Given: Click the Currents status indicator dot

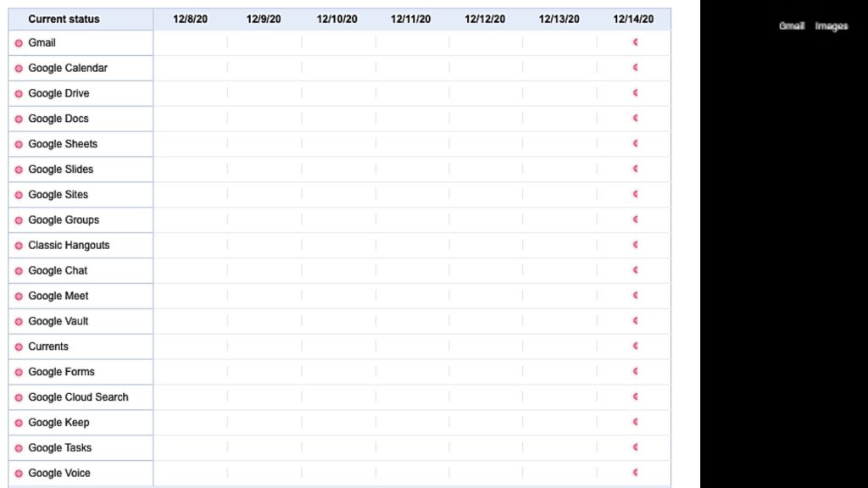Looking at the screenshot, I should (x=19, y=347).
